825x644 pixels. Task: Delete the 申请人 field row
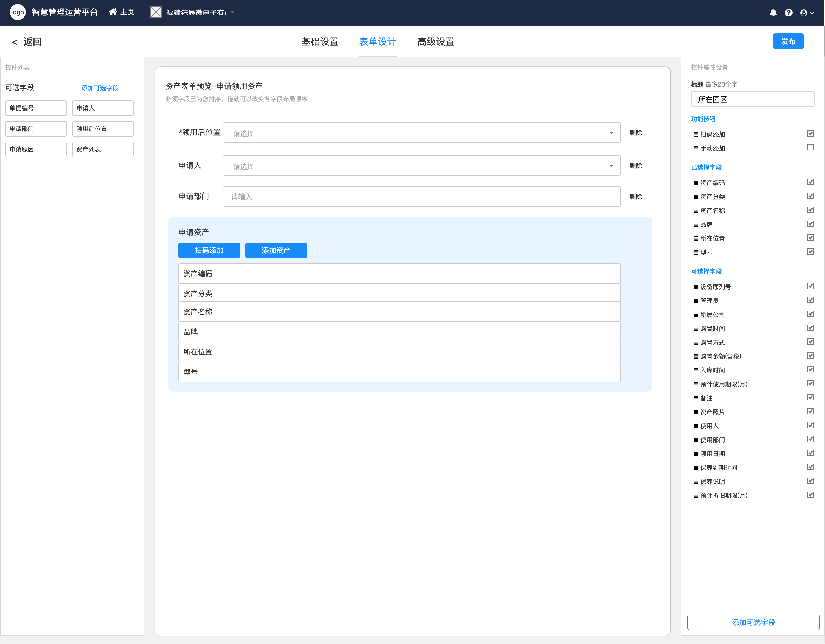coord(635,166)
